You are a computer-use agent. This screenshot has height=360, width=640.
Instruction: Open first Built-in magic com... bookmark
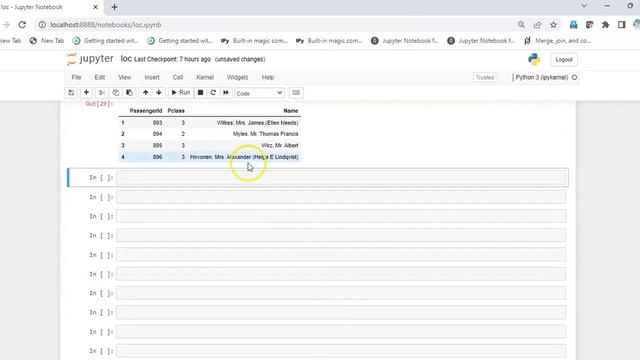click(254, 41)
